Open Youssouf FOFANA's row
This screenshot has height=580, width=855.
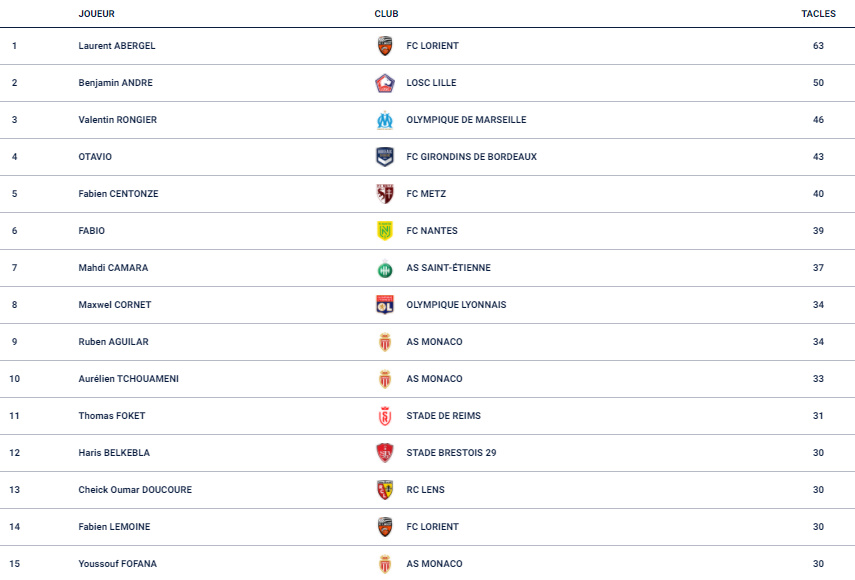pyautogui.click(x=428, y=564)
